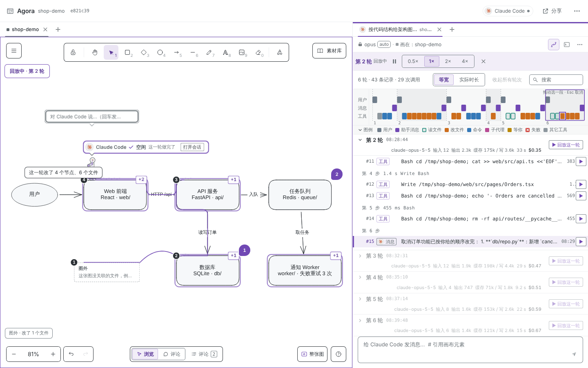Select the lock tool in toolbar

(x=73, y=52)
